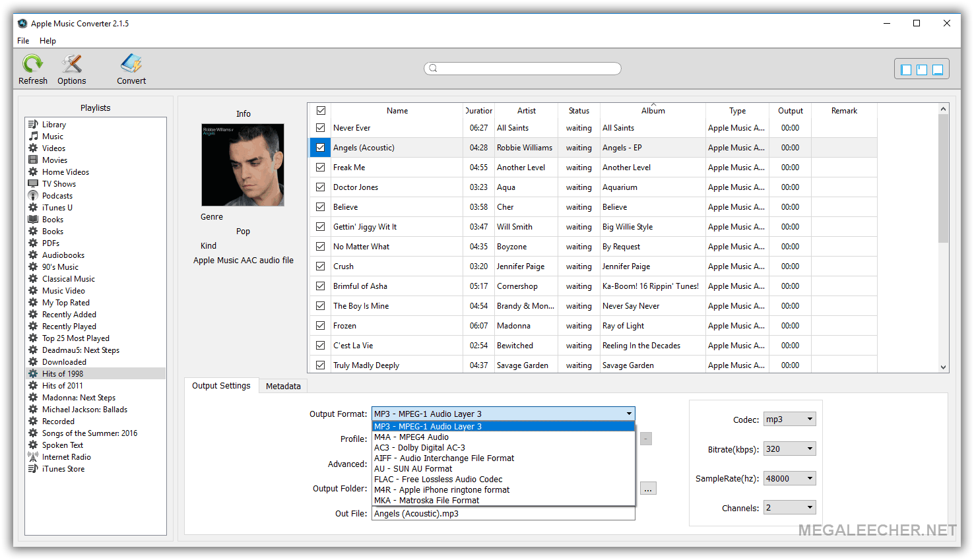Sort the list by Artist column header

[527, 110]
